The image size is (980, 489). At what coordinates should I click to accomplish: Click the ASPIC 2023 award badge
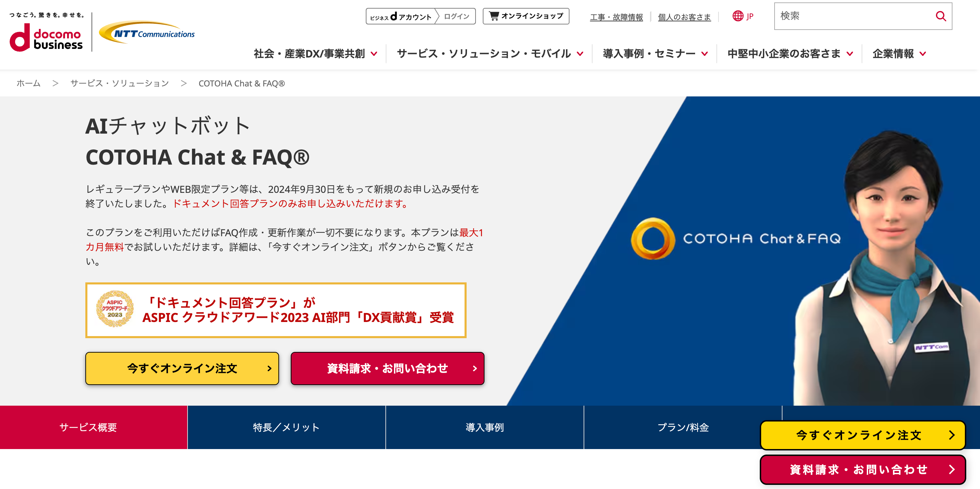click(x=115, y=309)
